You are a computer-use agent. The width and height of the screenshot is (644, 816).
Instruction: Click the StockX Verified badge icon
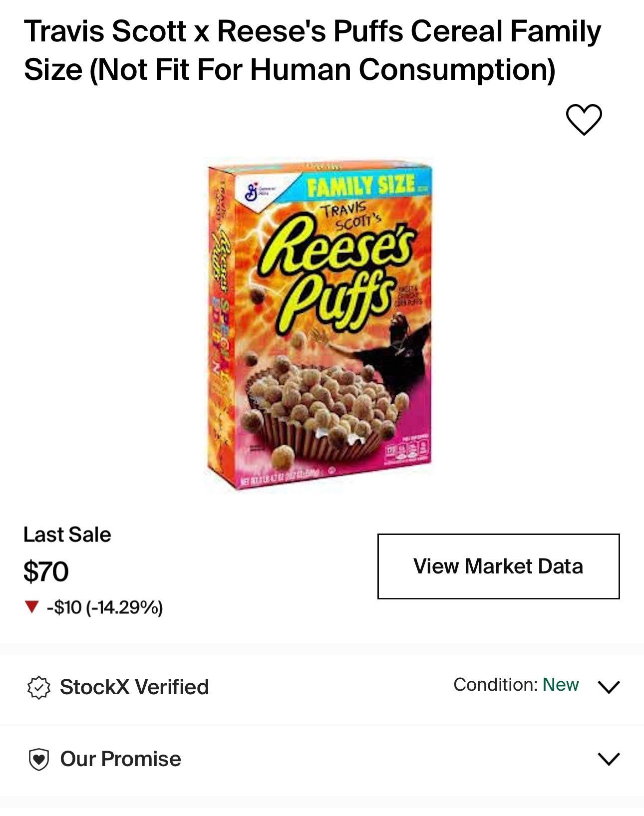[x=38, y=687]
